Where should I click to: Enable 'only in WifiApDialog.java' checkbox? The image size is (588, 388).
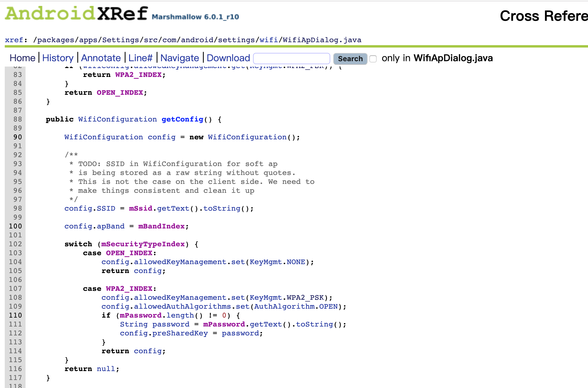[x=373, y=59]
